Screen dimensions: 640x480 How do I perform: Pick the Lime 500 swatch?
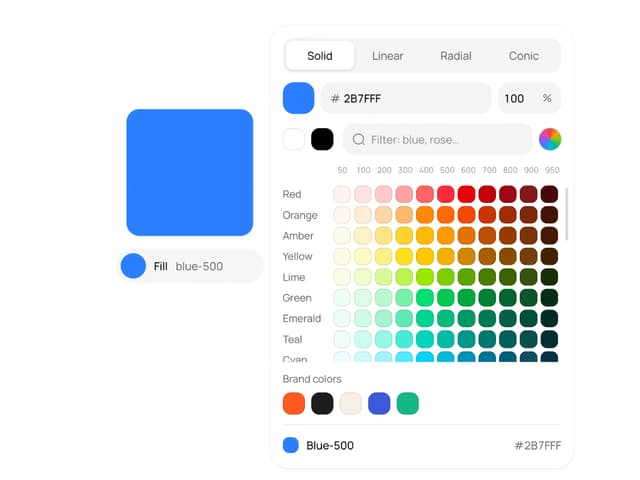[x=445, y=277]
